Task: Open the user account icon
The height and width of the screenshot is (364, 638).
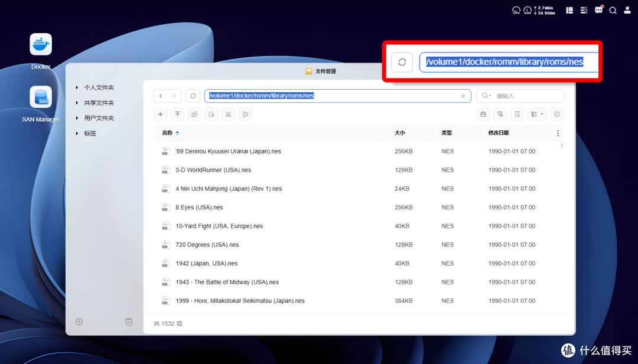Action: 627,11
